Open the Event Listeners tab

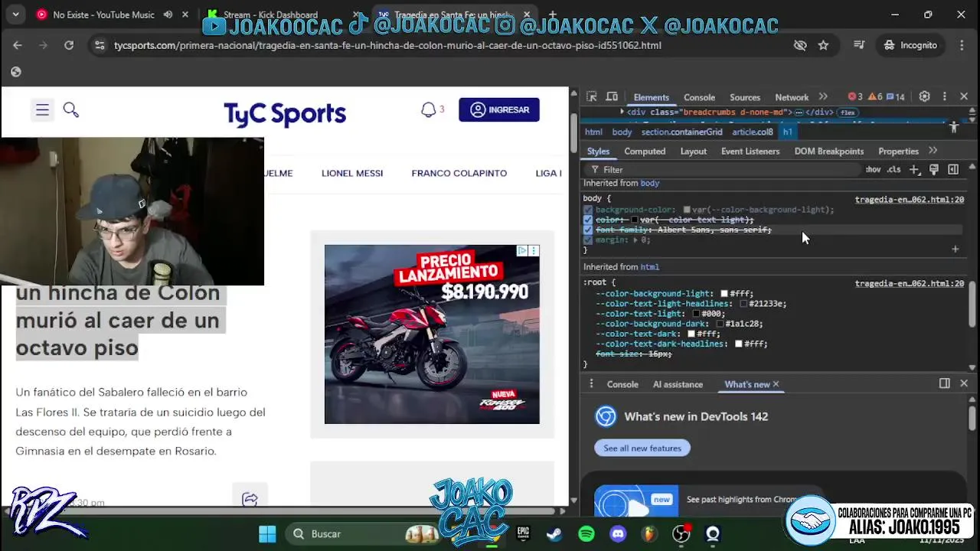[750, 151]
